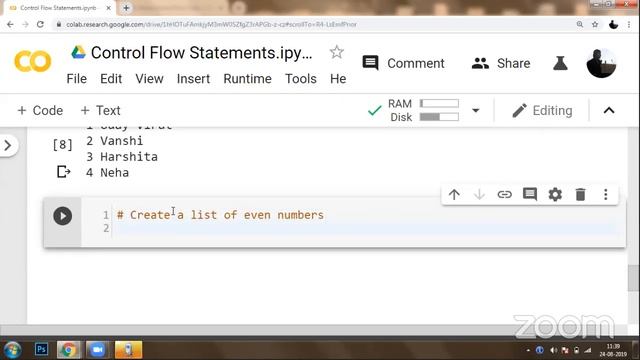Go forward in browser history

pyautogui.click(x=25, y=24)
